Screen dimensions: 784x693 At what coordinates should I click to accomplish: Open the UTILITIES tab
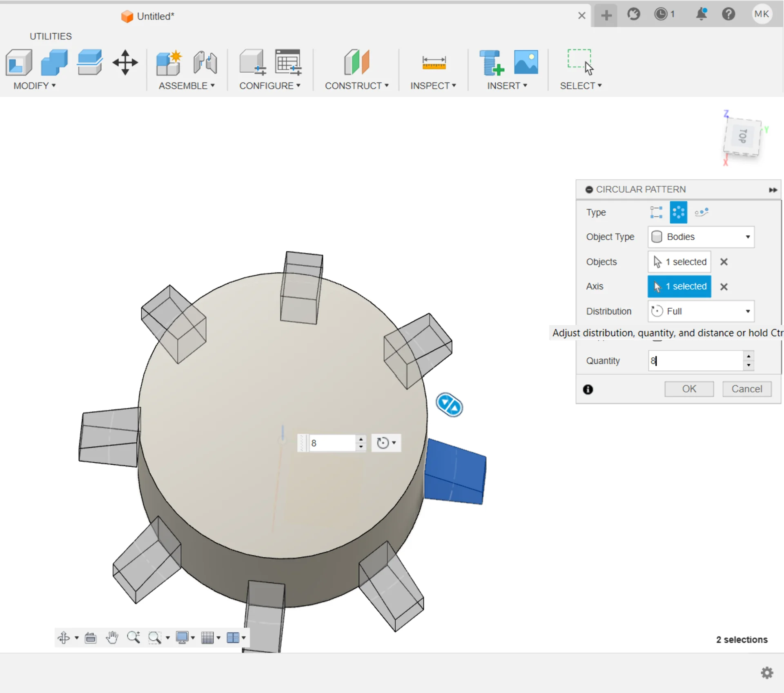[x=51, y=36]
